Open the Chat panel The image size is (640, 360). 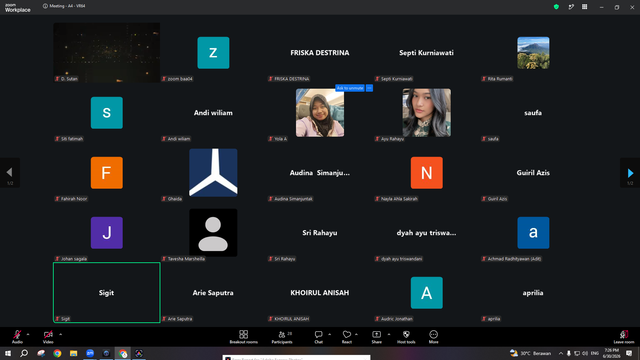pyautogui.click(x=318, y=337)
